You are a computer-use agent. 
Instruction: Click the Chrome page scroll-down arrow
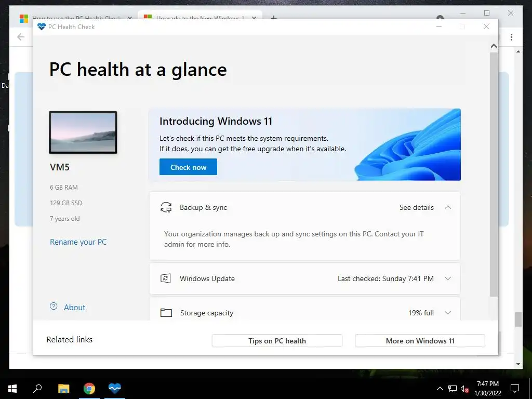pyautogui.click(x=518, y=364)
